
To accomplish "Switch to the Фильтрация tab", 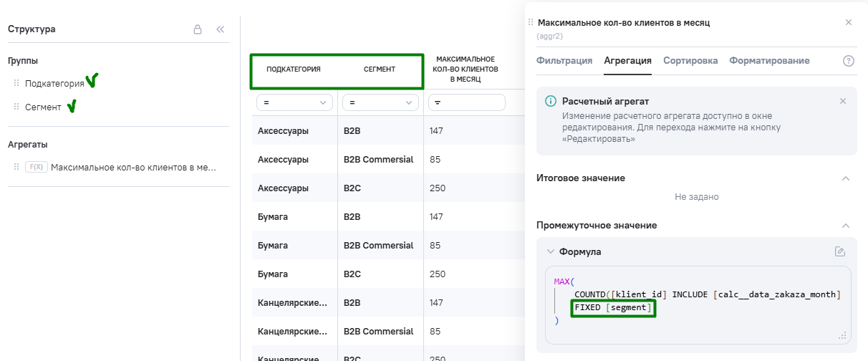I will pos(564,61).
